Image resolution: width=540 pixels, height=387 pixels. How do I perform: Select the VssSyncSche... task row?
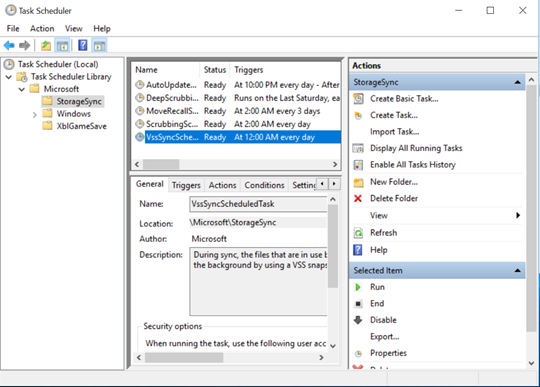pos(238,137)
